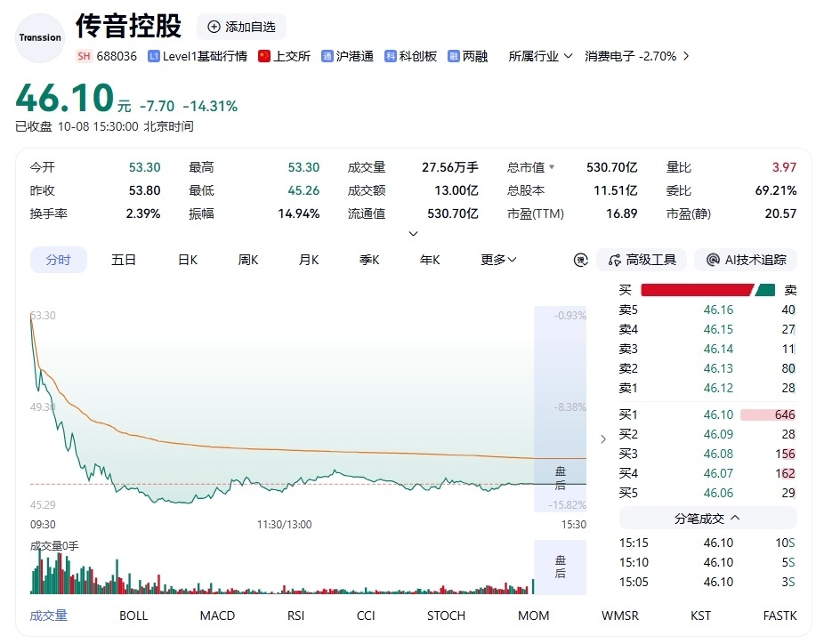Click the SH exchange badge icon
Screen dimensions: 824x644
tap(84, 56)
